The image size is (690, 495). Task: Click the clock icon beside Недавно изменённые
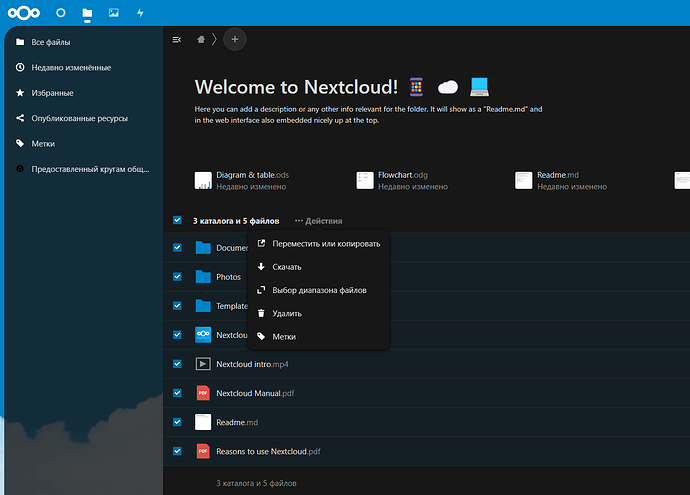(20, 67)
